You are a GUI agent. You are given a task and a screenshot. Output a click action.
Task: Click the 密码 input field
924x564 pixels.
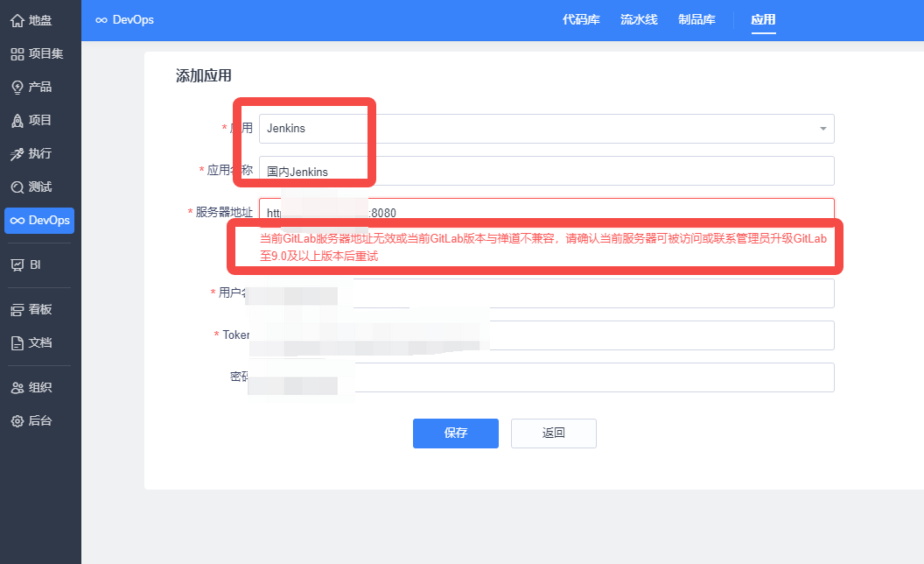pyautogui.click(x=547, y=377)
